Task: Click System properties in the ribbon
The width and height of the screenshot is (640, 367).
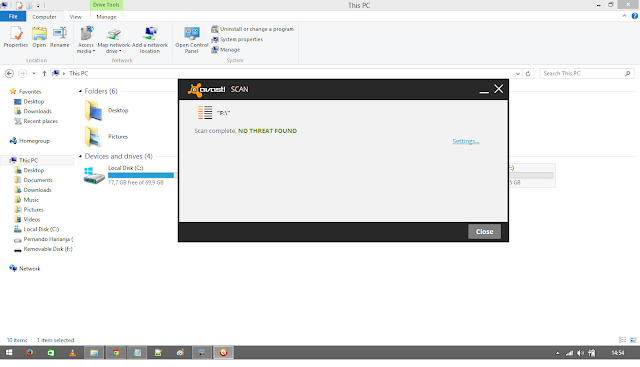Action: tap(237, 39)
